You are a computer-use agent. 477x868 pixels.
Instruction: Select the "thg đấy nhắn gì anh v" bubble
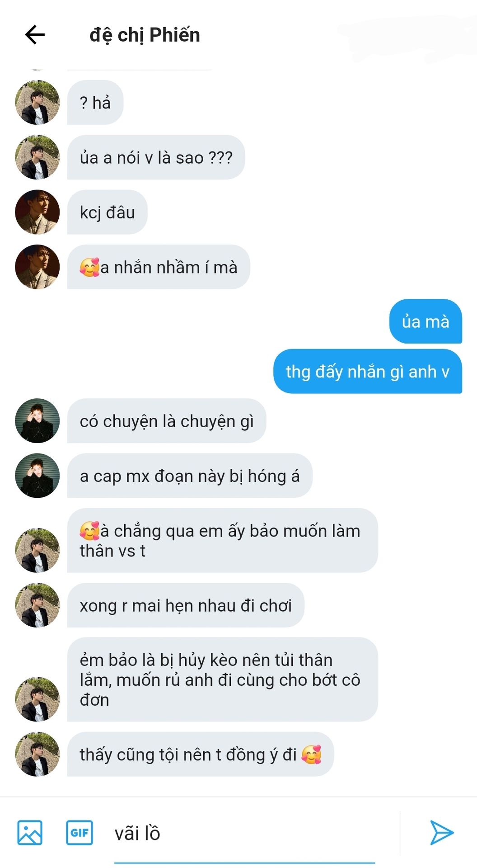368,371
